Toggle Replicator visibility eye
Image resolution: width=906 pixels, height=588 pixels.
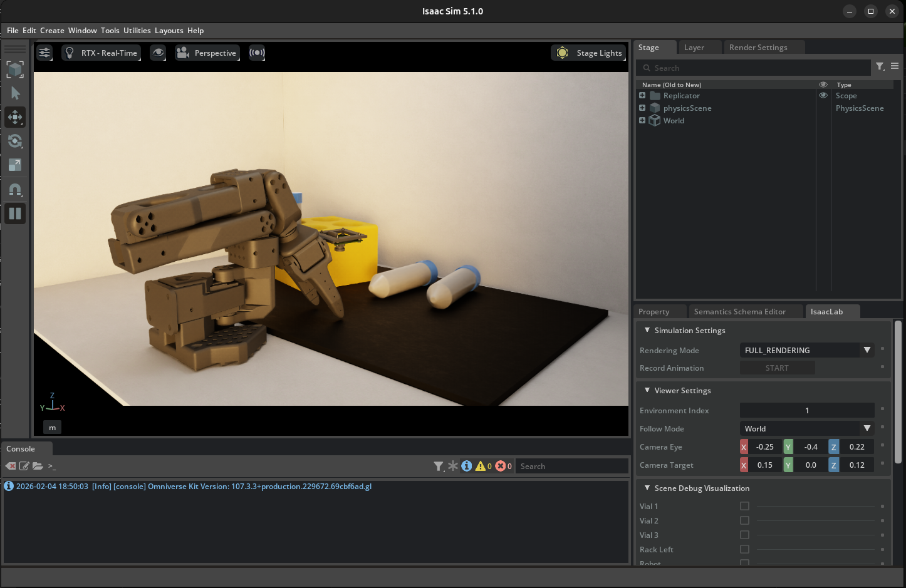pyautogui.click(x=823, y=96)
